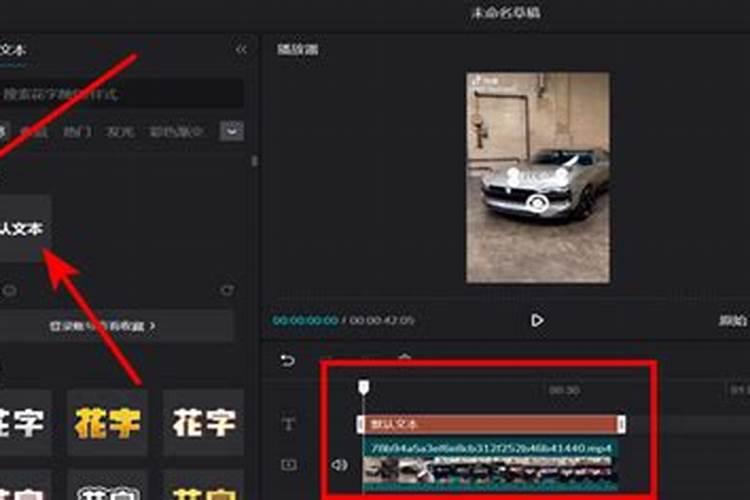Choose the yellow 花字 style thumbnail
Screen dimensions: 750x500
click(x=108, y=422)
